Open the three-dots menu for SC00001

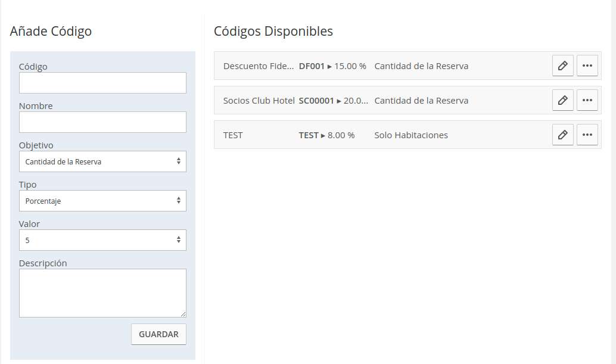pos(587,101)
